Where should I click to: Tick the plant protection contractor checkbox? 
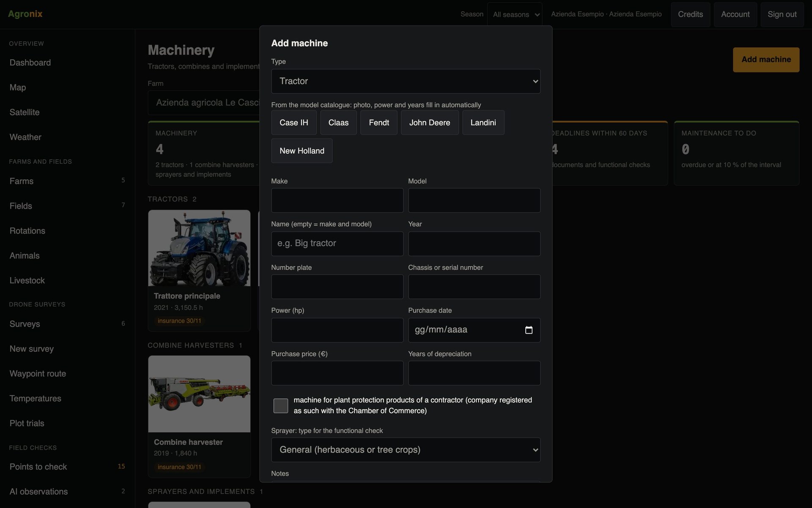pyautogui.click(x=281, y=406)
